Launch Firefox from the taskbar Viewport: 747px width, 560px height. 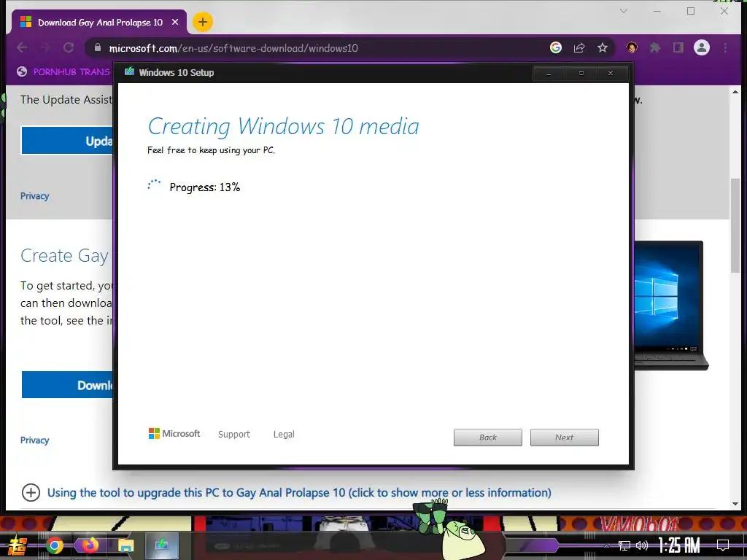90,545
